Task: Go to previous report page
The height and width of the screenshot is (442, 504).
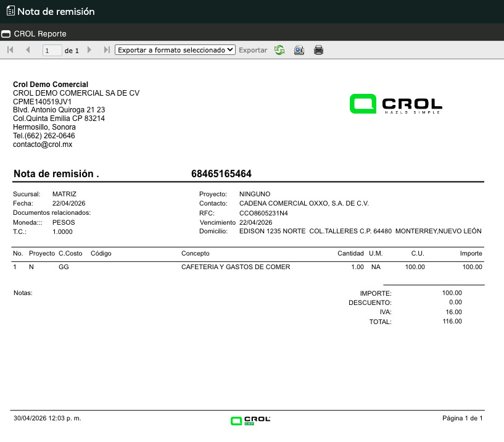Action: pos(28,50)
